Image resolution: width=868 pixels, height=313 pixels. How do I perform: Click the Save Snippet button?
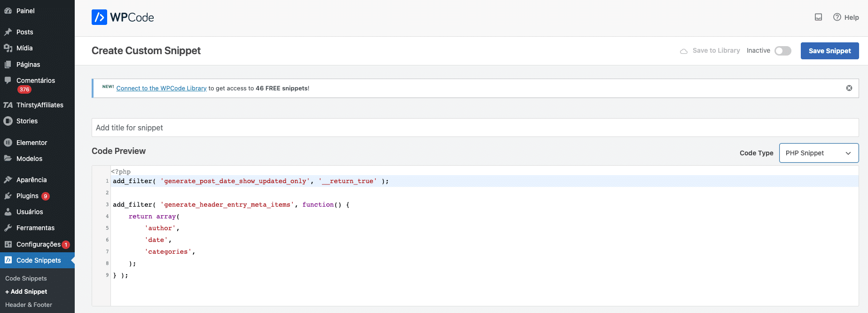click(829, 51)
